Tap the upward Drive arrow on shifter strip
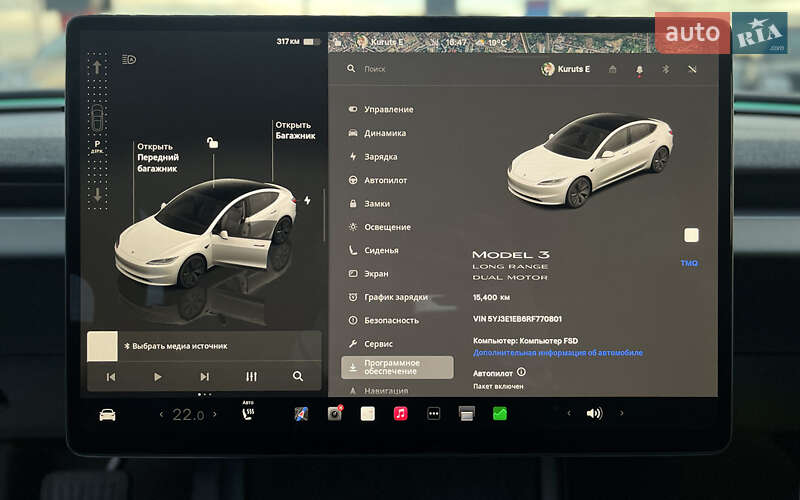Viewport: 800px width, 500px height. click(97, 67)
